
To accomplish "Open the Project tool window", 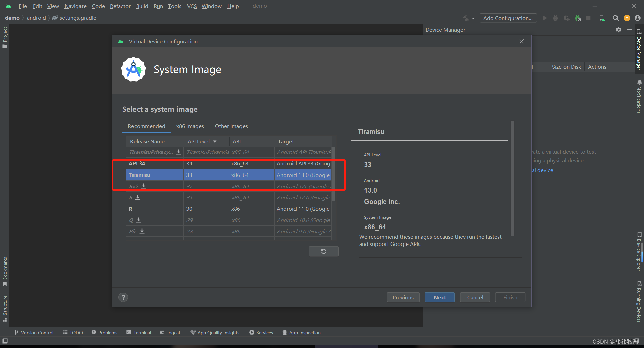I will point(5,37).
